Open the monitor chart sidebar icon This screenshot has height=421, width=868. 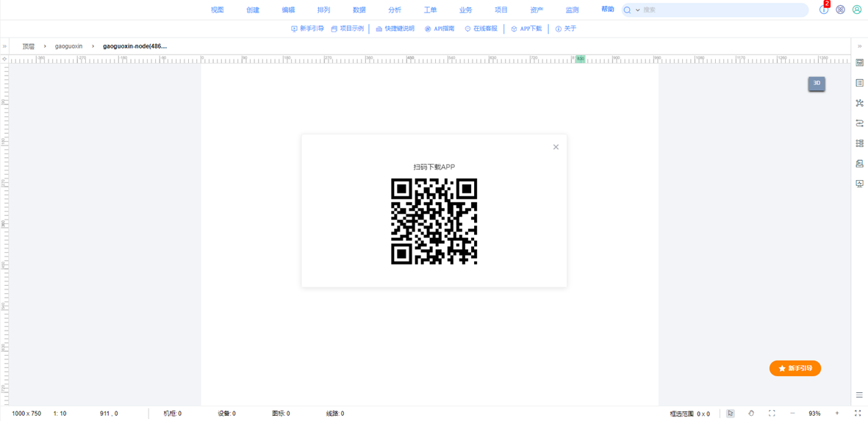tap(860, 184)
